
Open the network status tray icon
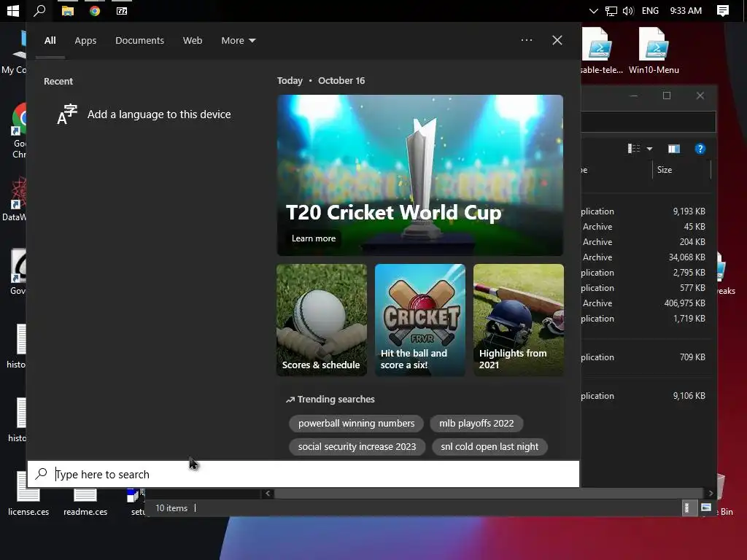point(611,10)
